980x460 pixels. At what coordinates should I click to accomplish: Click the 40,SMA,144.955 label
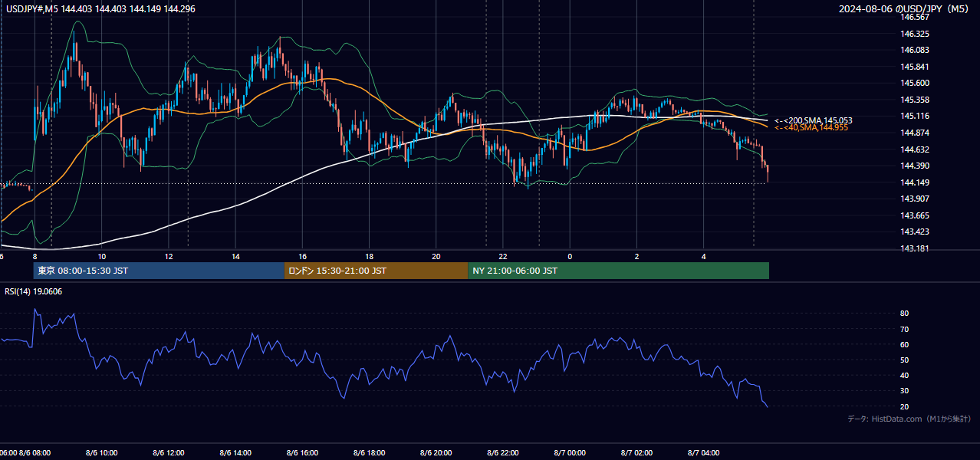(811, 127)
